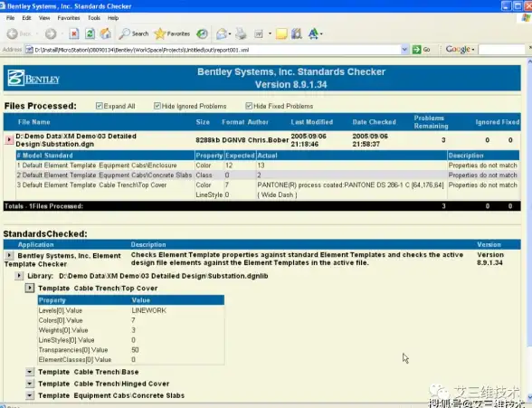Click the PANTONE DS 286-1 C actual value

350,185
